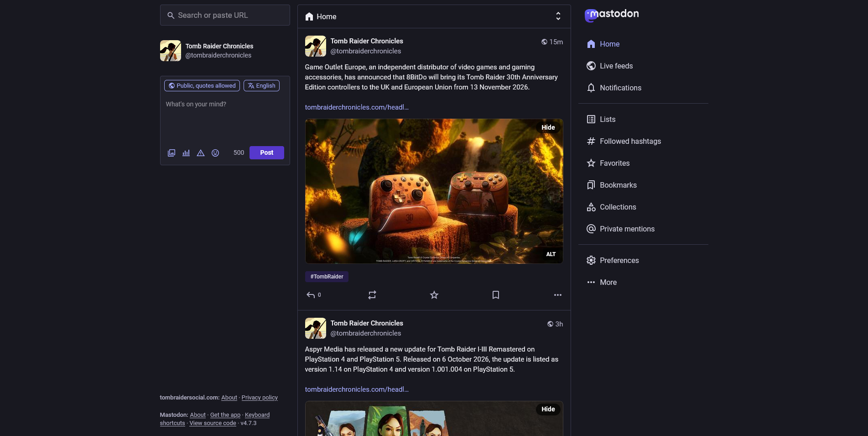
Task: Add a poll using the chart icon
Action: (186, 153)
